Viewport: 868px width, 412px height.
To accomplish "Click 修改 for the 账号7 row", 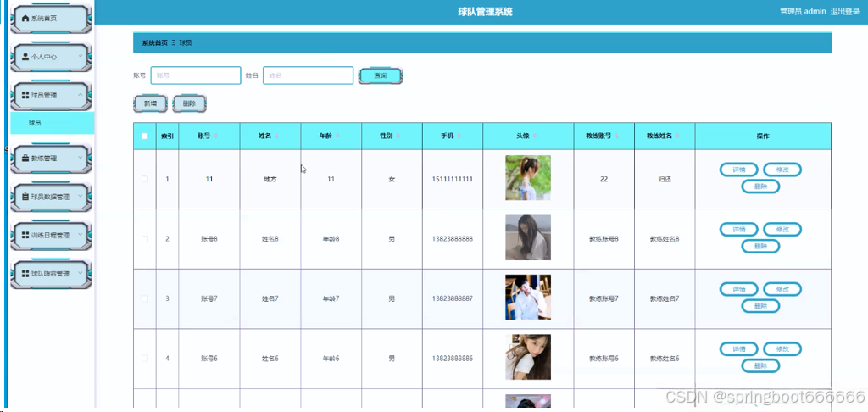I will pyautogui.click(x=782, y=289).
